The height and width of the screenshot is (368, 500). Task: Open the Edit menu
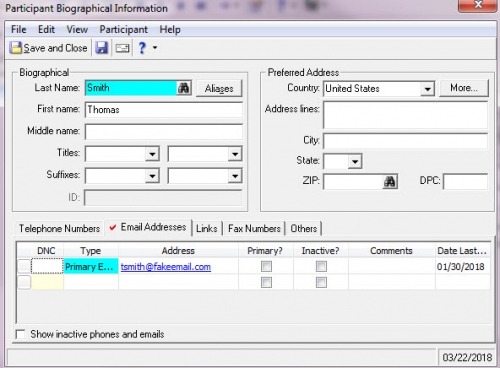(x=46, y=29)
